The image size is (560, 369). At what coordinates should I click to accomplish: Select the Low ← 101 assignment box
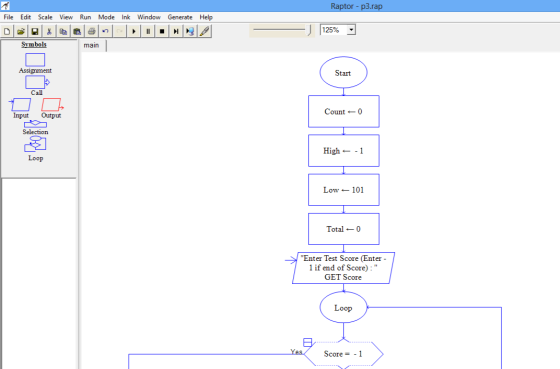(x=344, y=190)
